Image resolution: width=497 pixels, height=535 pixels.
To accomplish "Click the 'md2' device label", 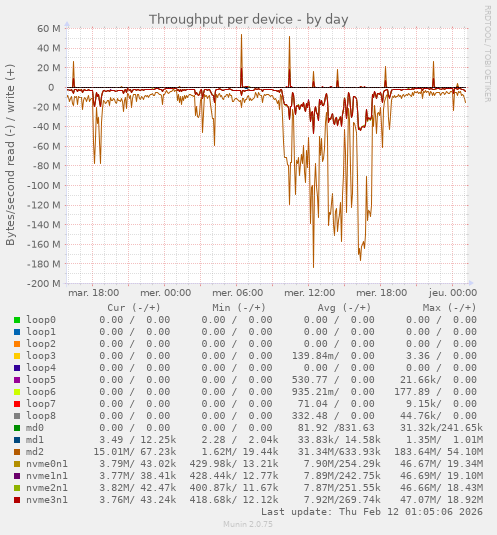I will pyautogui.click(x=35, y=452).
